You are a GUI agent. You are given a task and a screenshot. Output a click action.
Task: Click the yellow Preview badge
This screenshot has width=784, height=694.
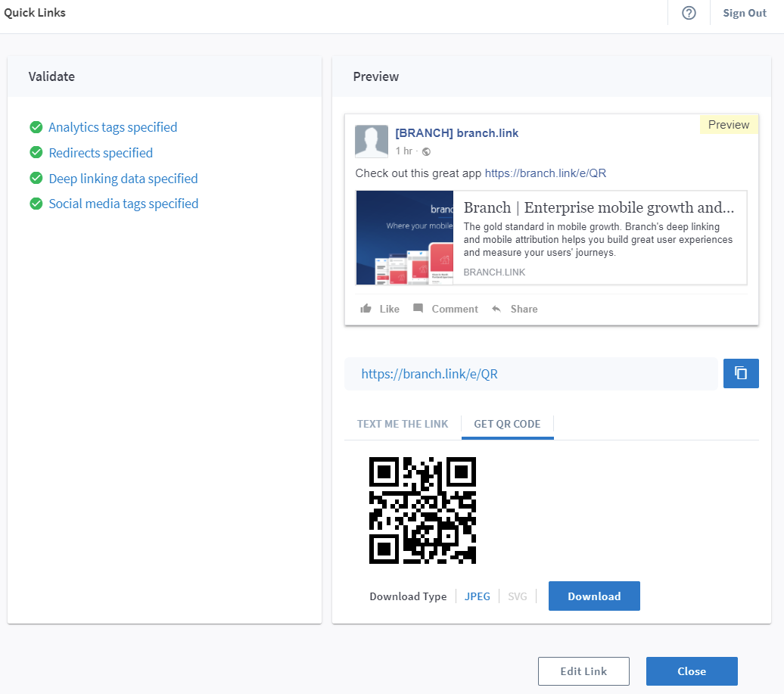pyautogui.click(x=729, y=125)
